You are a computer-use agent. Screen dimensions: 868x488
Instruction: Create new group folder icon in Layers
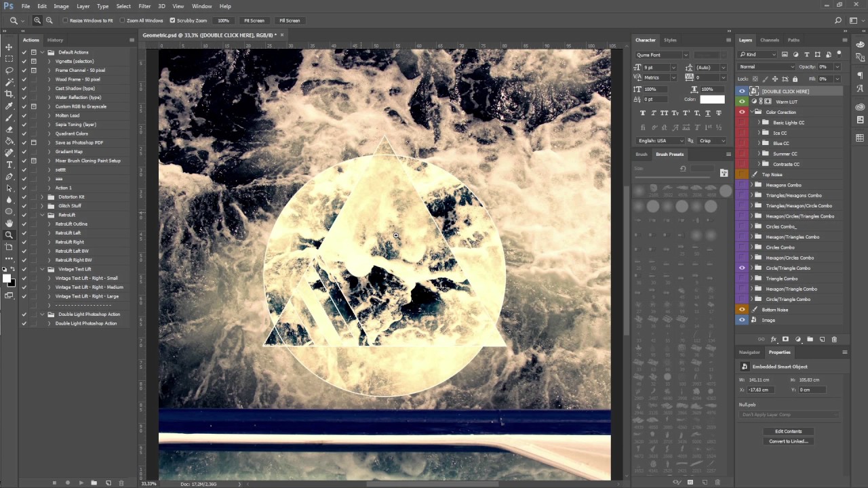810,339
